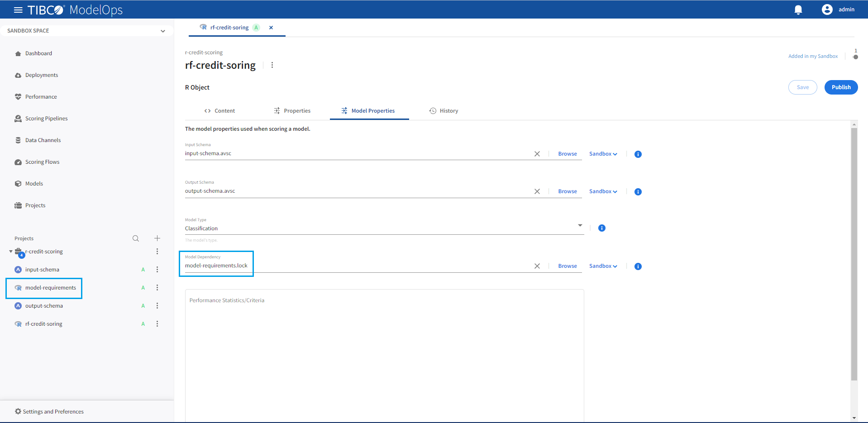868x423 pixels.
Task: Open the Model Type dropdown
Action: (580, 225)
